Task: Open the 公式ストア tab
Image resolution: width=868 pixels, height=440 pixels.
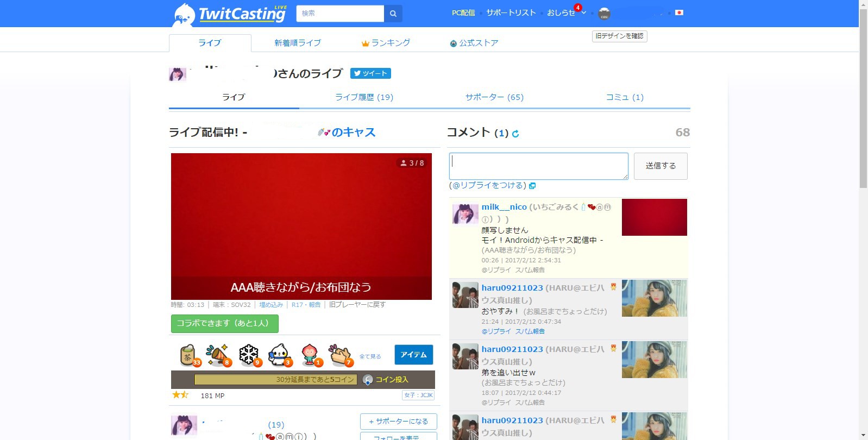Action: pos(474,43)
